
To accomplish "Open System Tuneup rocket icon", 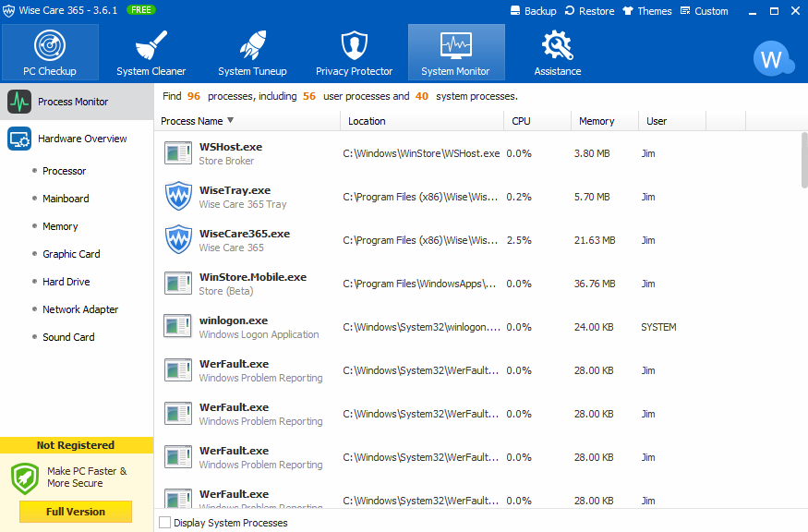I will [252, 45].
